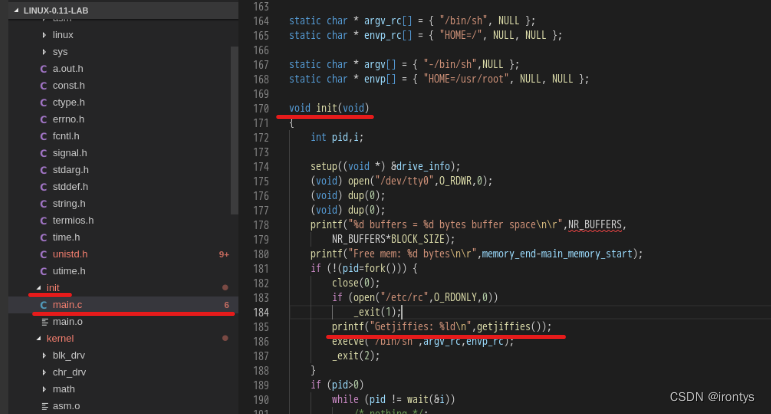Click the 9+ problems badge on unistd.h
Screen dimensions: 771x414
coord(224,254)
